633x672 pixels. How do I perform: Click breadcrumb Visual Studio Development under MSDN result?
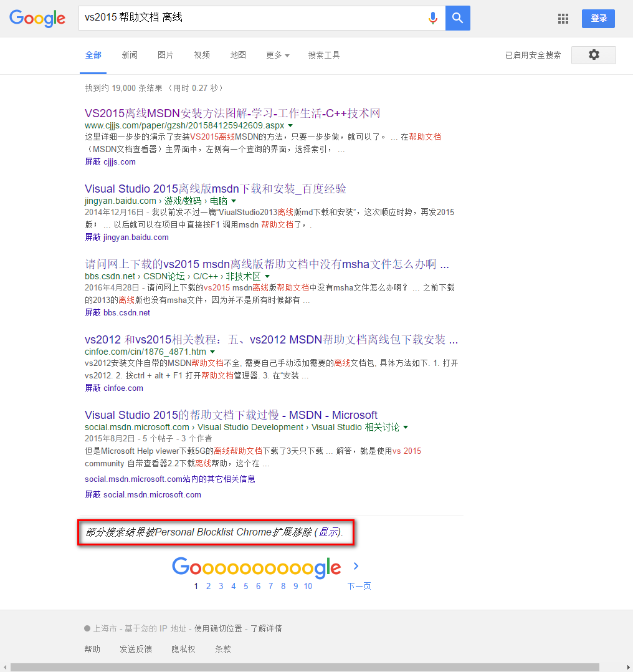click(x=250, y=427)
